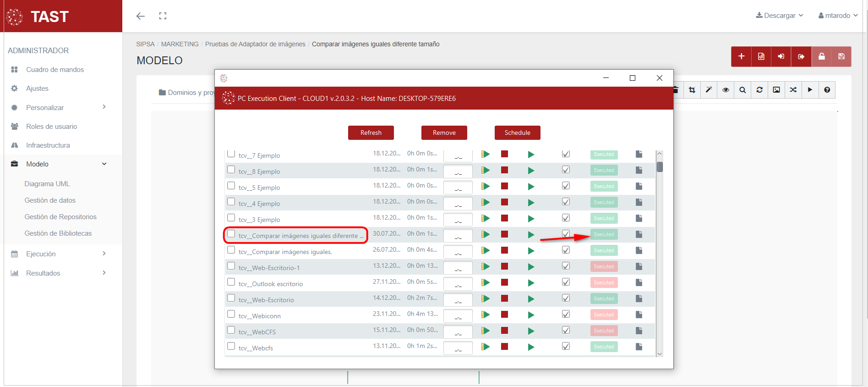Toggle the eye visibility toolbar icon

726,90
